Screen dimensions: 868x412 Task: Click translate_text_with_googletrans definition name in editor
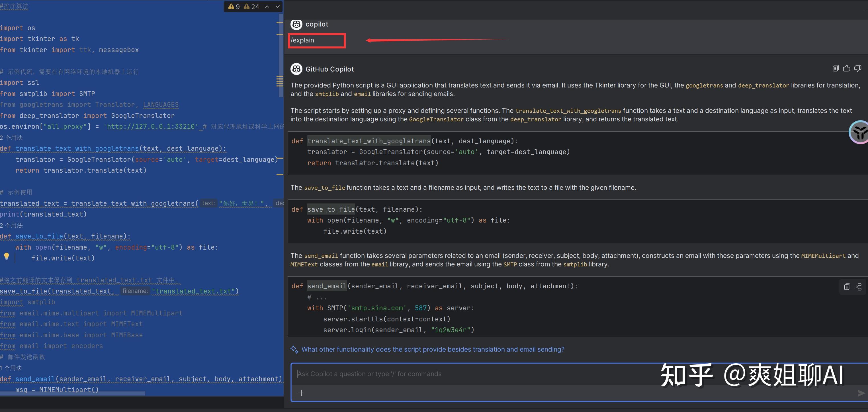tap(77, 149)
